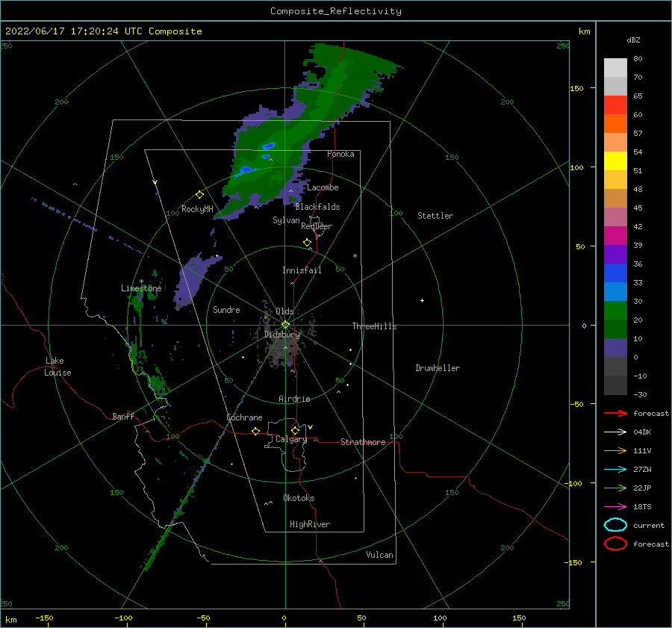672x628 pixels.
Task: Click the Sundre town label
Action: pyautogui.click(x=226, y=309)
